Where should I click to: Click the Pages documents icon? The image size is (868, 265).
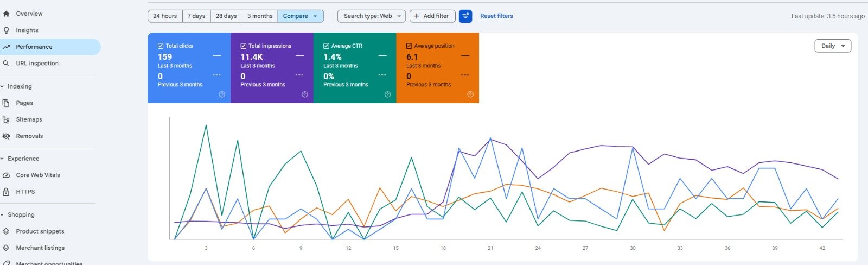pyautogui.click(x=6, y=103)
